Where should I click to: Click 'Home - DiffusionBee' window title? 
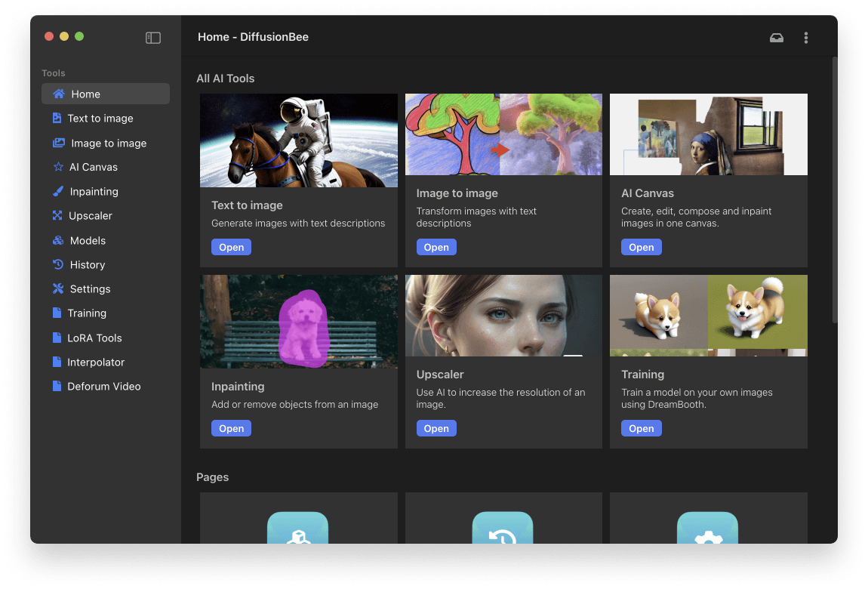(x=253, y=37)
